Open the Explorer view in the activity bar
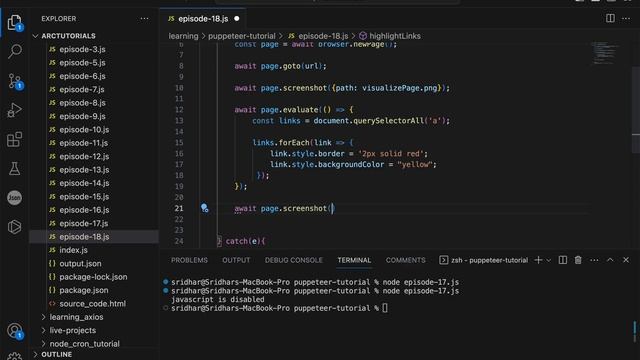Viewport: 640px width, 360px height. 15,22
